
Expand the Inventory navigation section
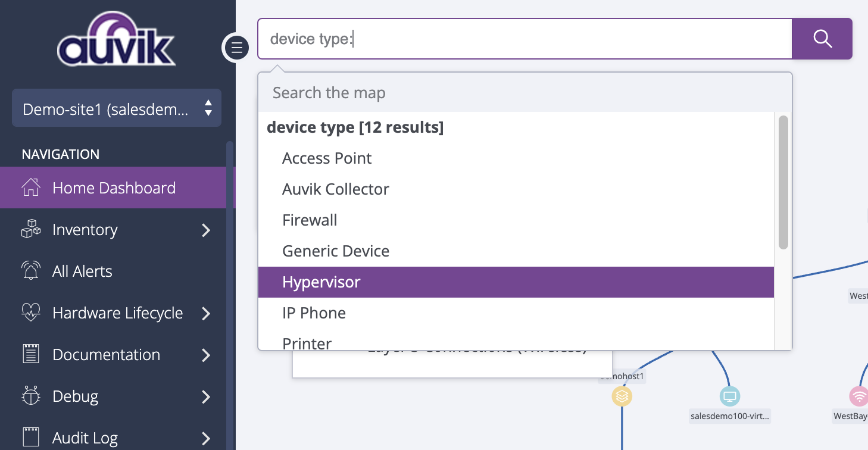click(x=205, y=229)
